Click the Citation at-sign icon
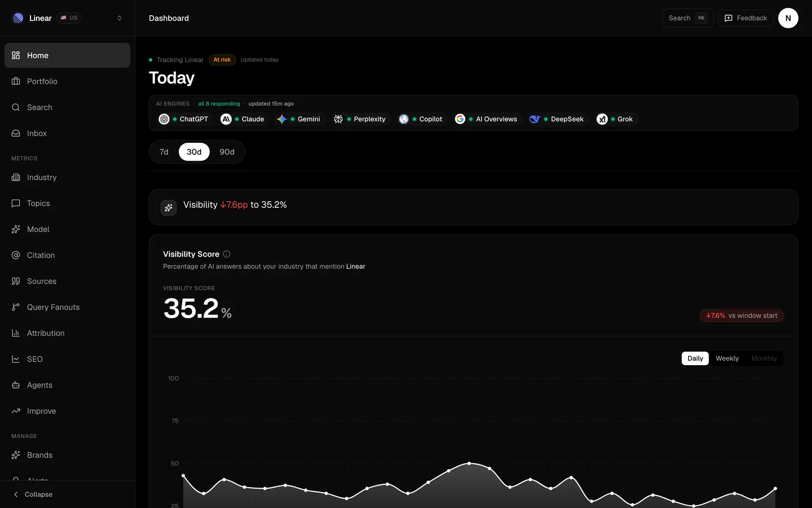The height and width of the screenshot is (508, 812). coord(16,255)
